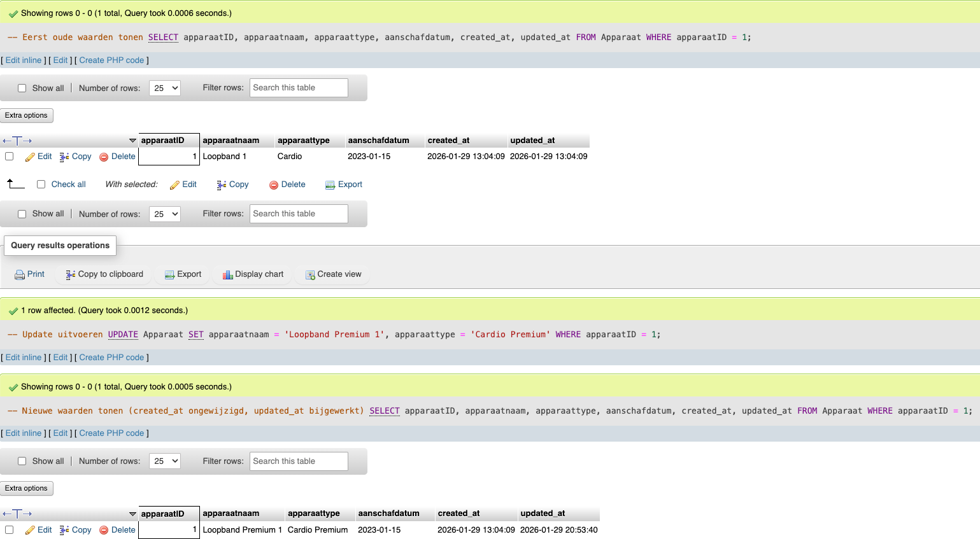Export the selected rows via With selected
This screenshot has height=539, width=980.
(x=344, y=184)
